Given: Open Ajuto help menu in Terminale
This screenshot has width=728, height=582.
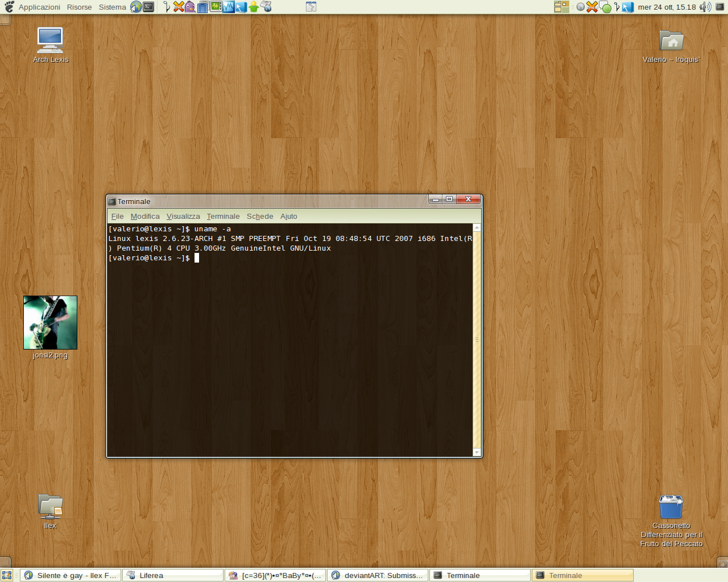Looking at the screenshot, I should pos(288,216).
